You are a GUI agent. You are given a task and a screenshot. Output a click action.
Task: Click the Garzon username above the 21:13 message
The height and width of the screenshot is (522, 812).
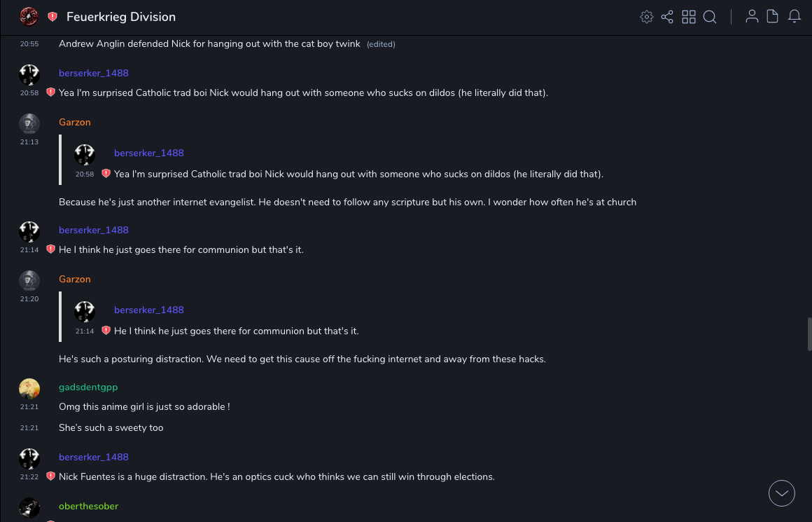tap(75, 122)
